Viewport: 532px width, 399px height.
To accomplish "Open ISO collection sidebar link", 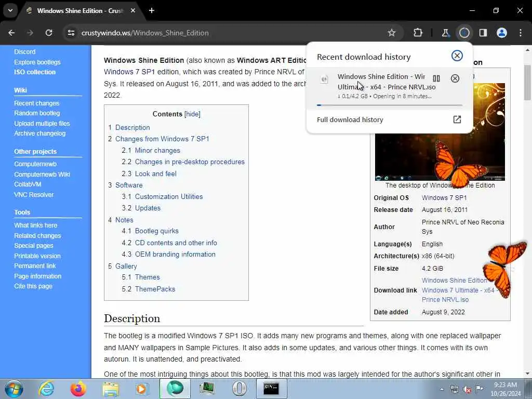I will [35, 72].
